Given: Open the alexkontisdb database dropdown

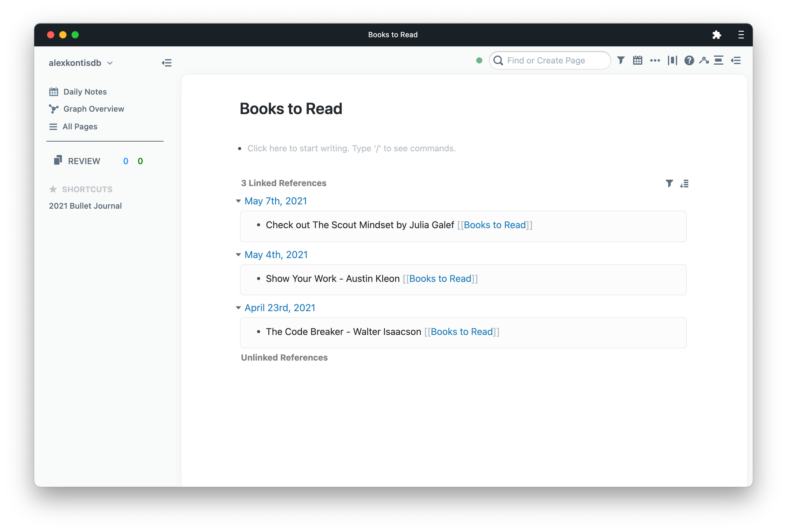Looking at the screenshot, I should pyautogui.click(x=81, y=63).
